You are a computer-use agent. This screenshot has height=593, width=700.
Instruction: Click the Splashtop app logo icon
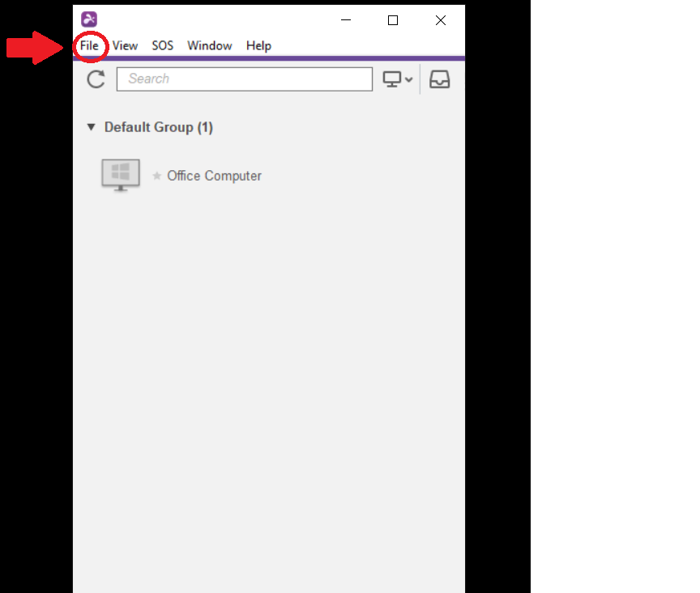[89, 19]
